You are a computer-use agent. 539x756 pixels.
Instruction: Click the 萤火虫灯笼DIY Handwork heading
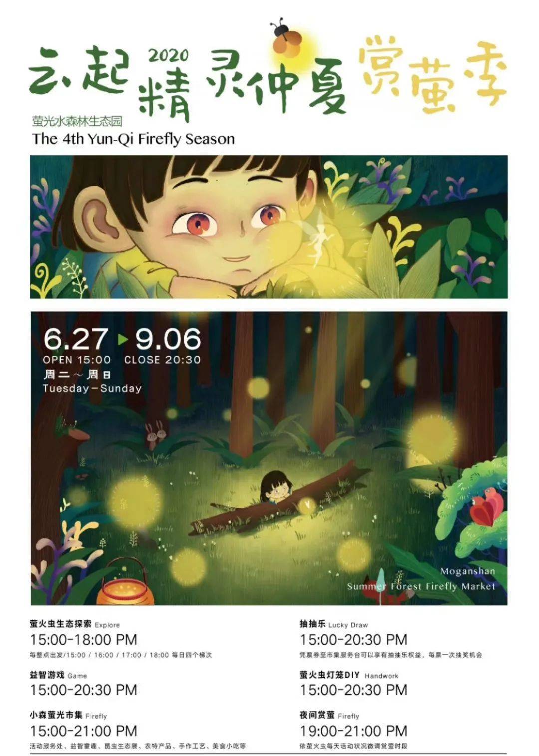[x=349, y=675]
